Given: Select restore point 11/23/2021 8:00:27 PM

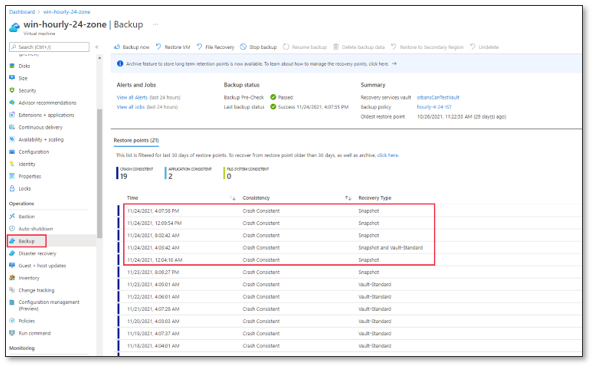Looking at the screenshot, I should 348,272.
